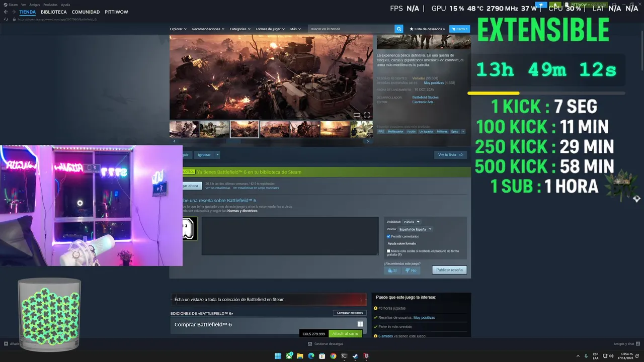Check the received product for free box
Viewport: 644px width, 362px height.
388,251
